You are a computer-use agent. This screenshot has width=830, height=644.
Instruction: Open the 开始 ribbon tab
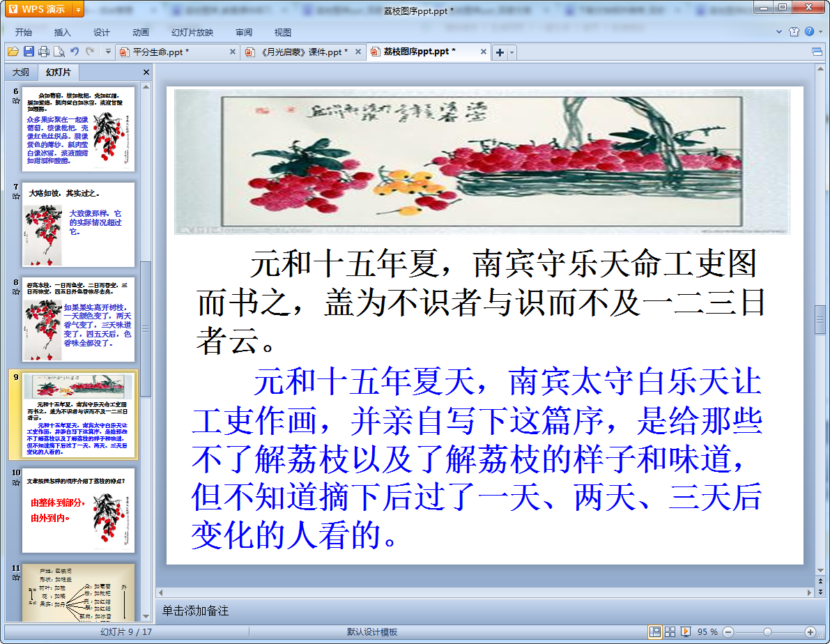(23, 32)
